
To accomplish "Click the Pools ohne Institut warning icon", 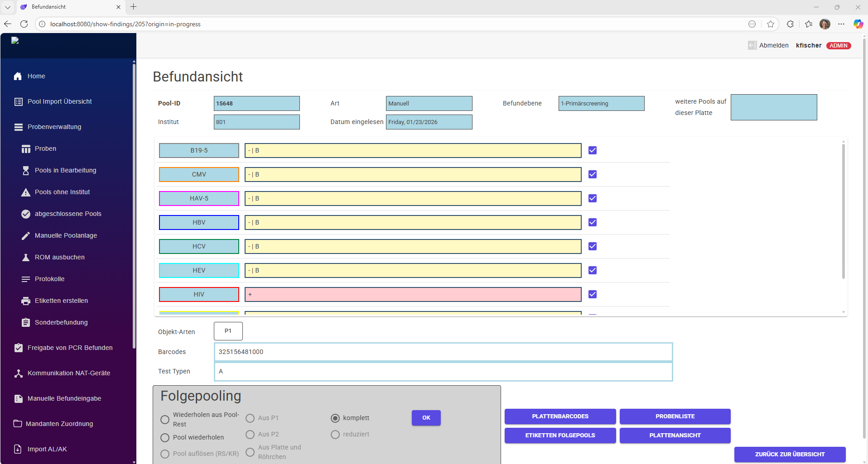I will point(26,192).
